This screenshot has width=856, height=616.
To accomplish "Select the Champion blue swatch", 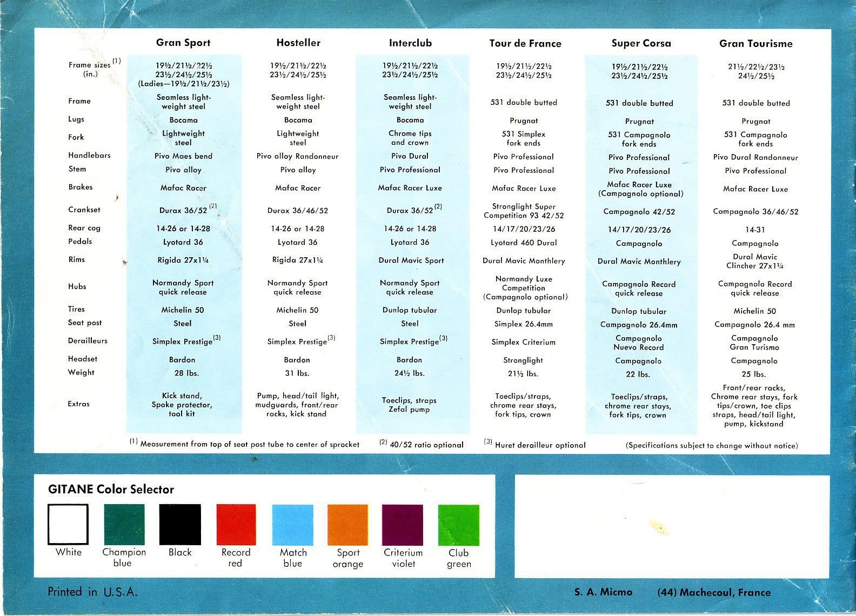I will pyautogui.click(x=124, y=524).
